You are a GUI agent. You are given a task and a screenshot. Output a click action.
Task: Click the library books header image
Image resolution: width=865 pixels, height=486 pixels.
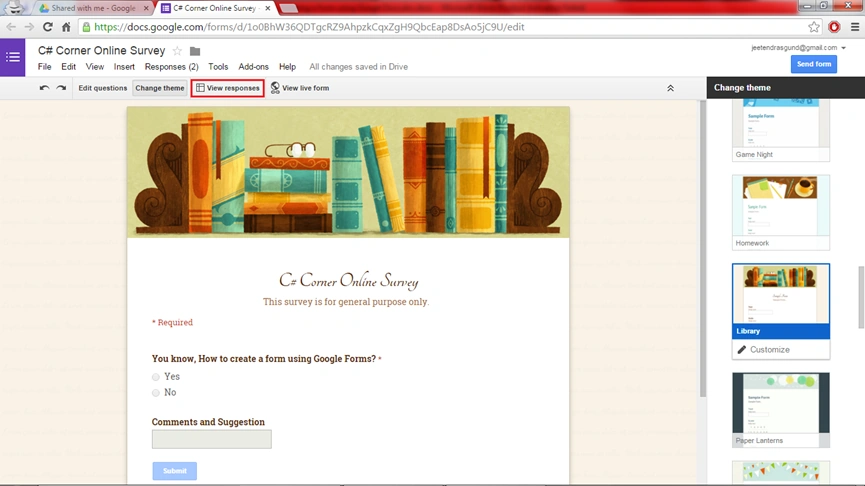point(348,173)
